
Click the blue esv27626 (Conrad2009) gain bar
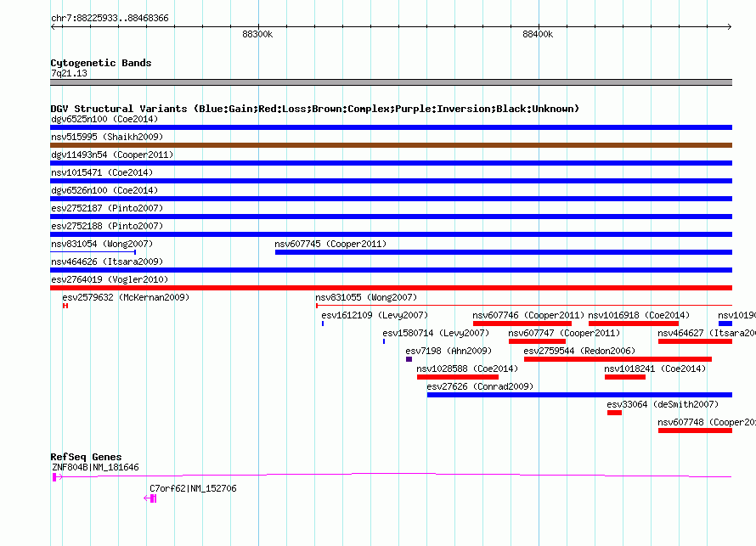(x=579, y=395)
